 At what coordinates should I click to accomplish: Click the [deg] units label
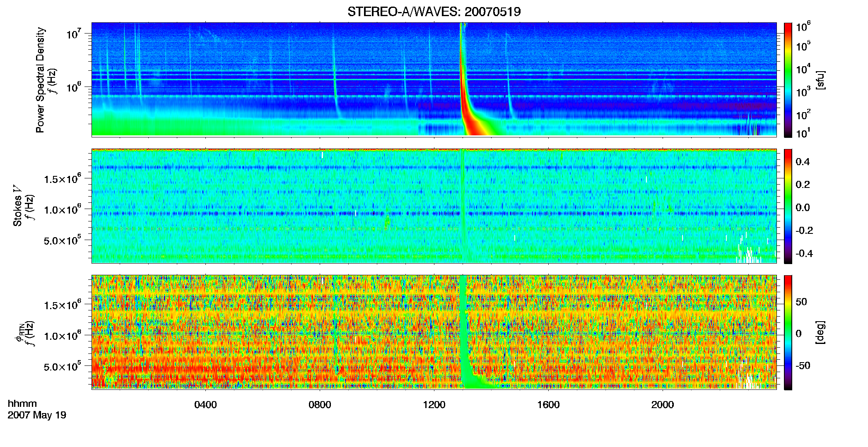(x=820, y=332)
